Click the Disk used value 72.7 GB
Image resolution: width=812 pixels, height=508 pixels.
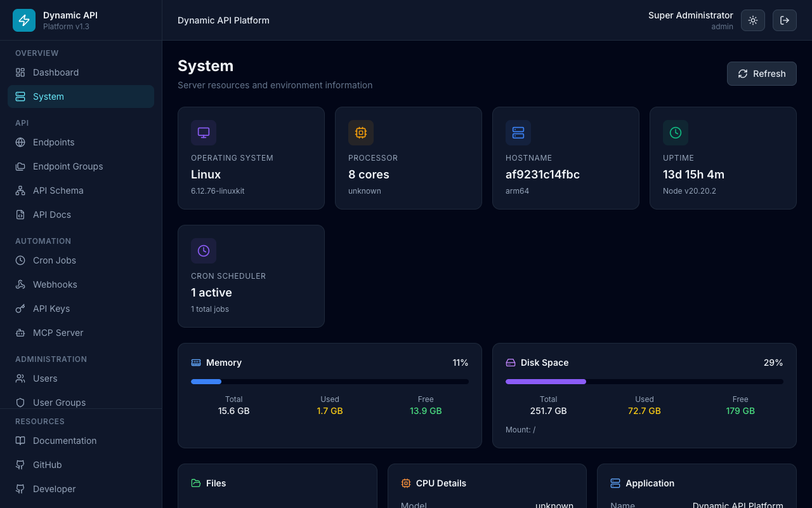click(x=645, y=411)
